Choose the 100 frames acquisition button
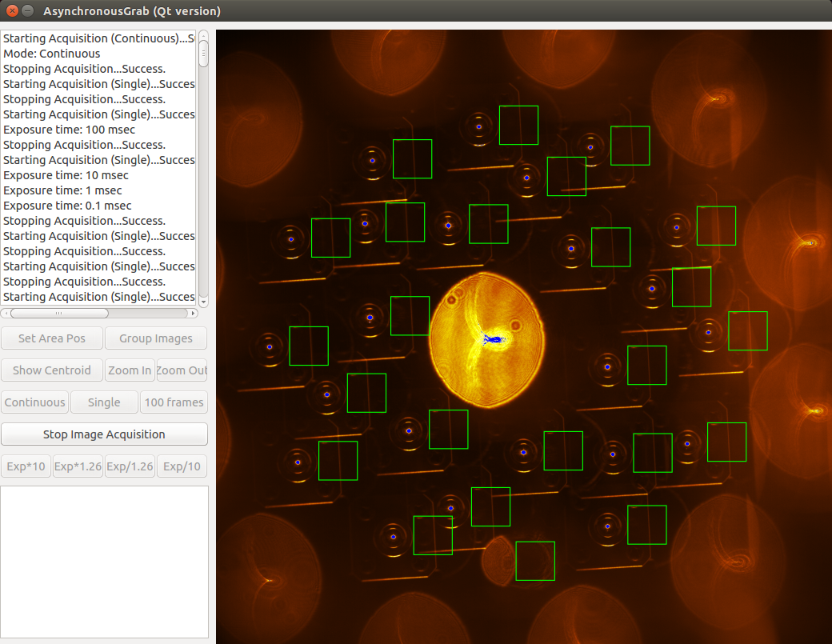 [174, 402]
